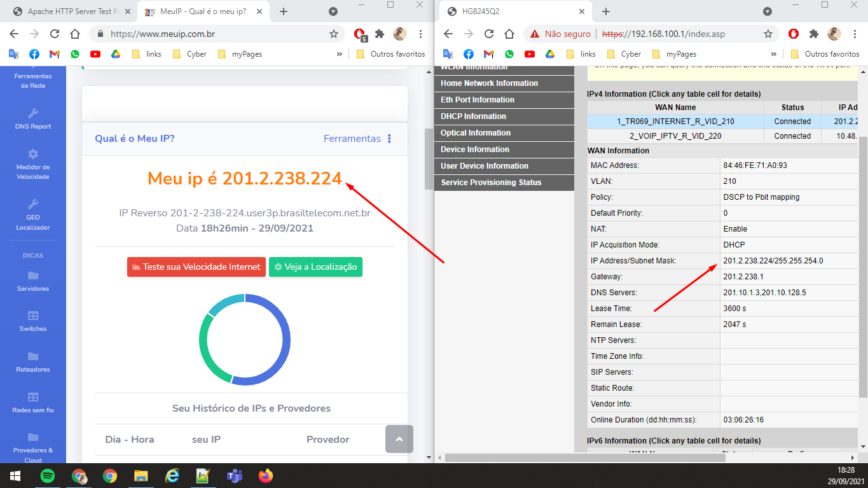Screen dimensions: 868x488
Task: Open Service Provisioning Status menu item
Action: pos(504,183)
